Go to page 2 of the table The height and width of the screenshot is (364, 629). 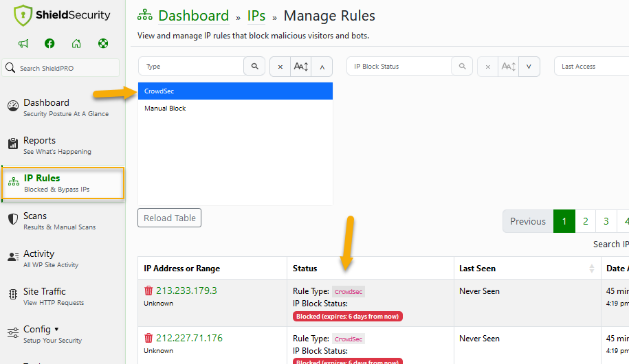(585, 221)
